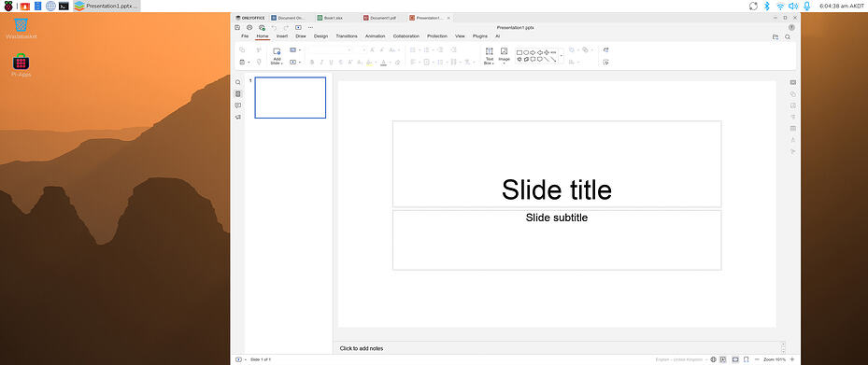Screen dimensions: 868x365
Task: Open the comments icon in left sidebar
Action: click(238, 105)
